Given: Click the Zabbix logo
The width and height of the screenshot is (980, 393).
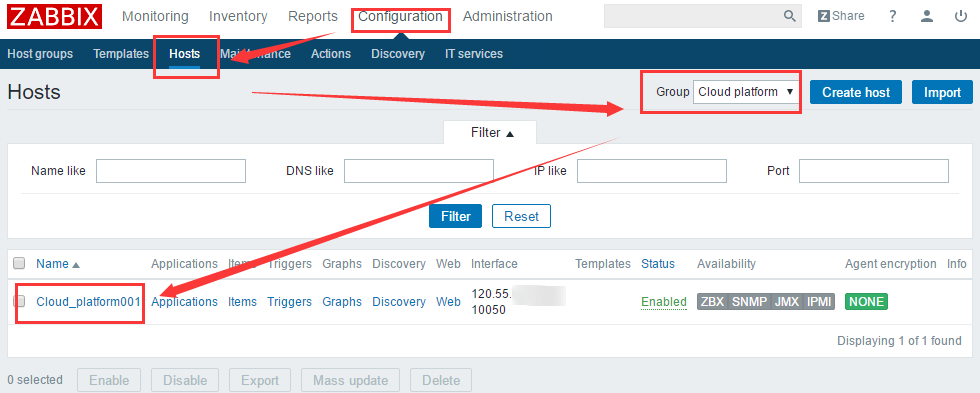Looking at the screenshot, I should (x=54, y=16).
